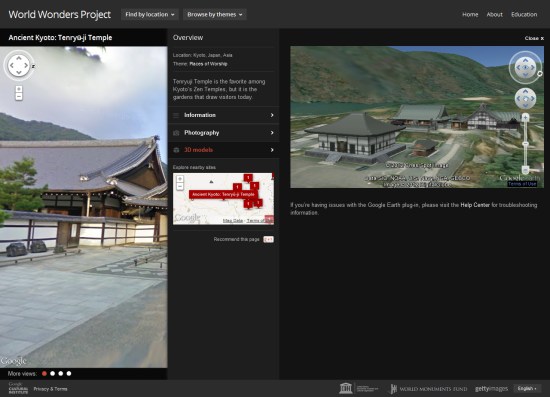Open the Browse by themes dropdown
Screen dimensions: 550x397
coord(215,14)
